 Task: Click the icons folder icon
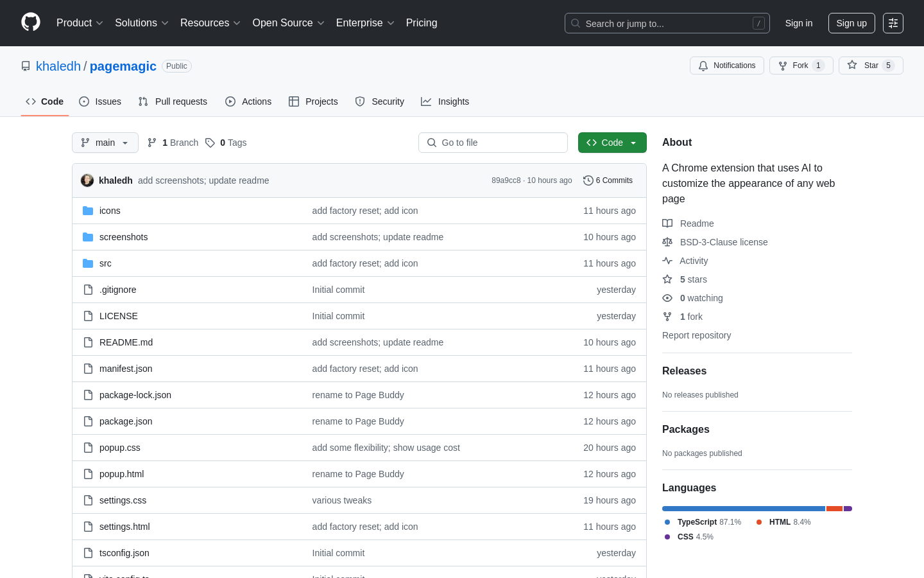[88, 211]
